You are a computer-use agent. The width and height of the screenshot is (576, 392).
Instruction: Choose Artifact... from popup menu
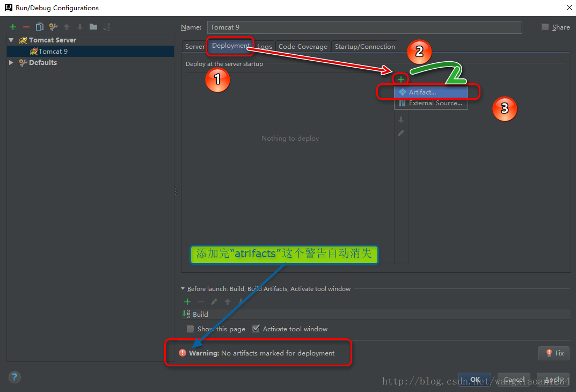(x=431, y=92)
